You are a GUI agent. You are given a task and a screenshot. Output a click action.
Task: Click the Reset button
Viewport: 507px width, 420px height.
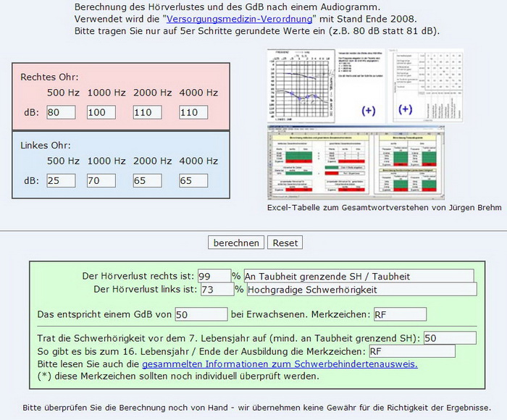click(x=285, y=243)
